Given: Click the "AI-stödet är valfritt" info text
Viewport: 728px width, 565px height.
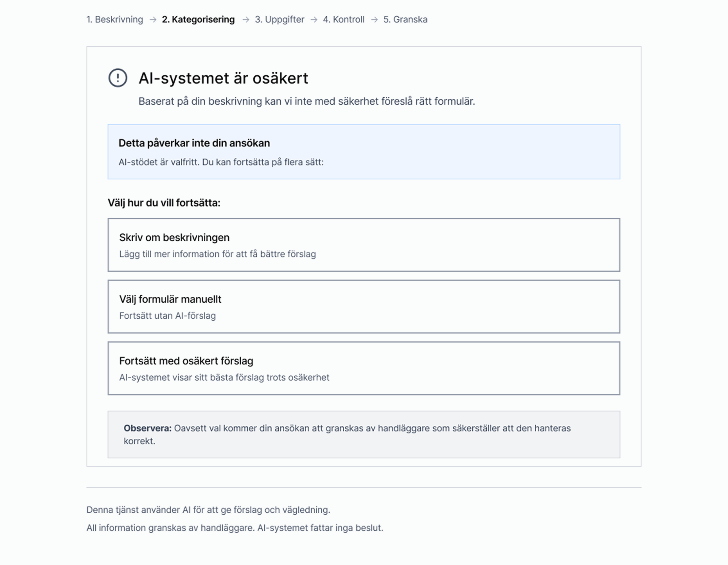Looking at the screenshot, I should tap(221, 162).
